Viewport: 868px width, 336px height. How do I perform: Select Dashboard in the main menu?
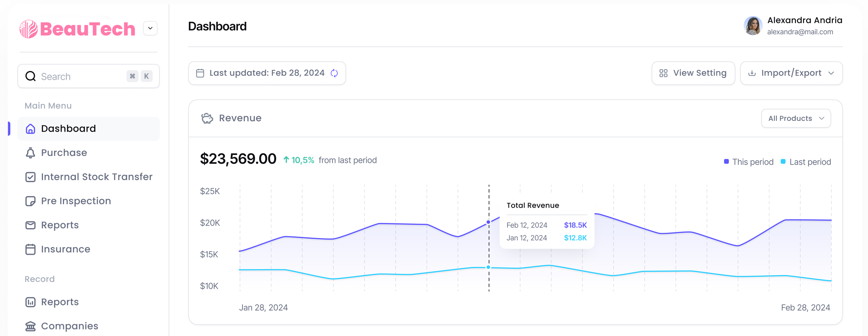pyautogui.click(x=68, y=129)
